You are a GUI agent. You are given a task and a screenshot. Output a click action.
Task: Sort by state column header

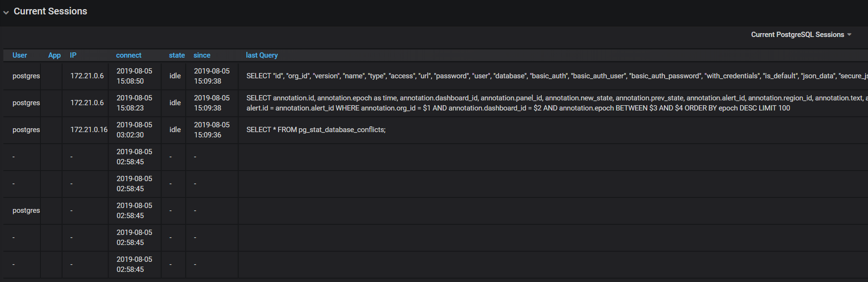177,55
